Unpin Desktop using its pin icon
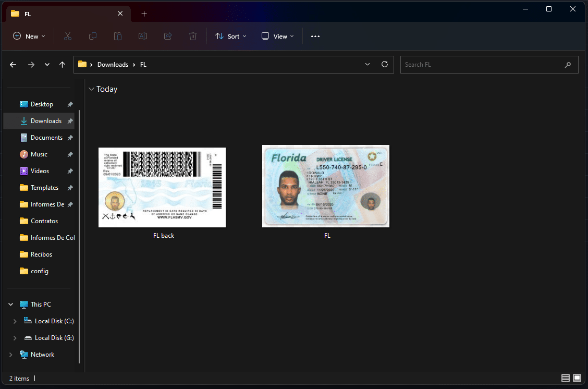Viewport: 588px width, 389px height. [70, 104]
